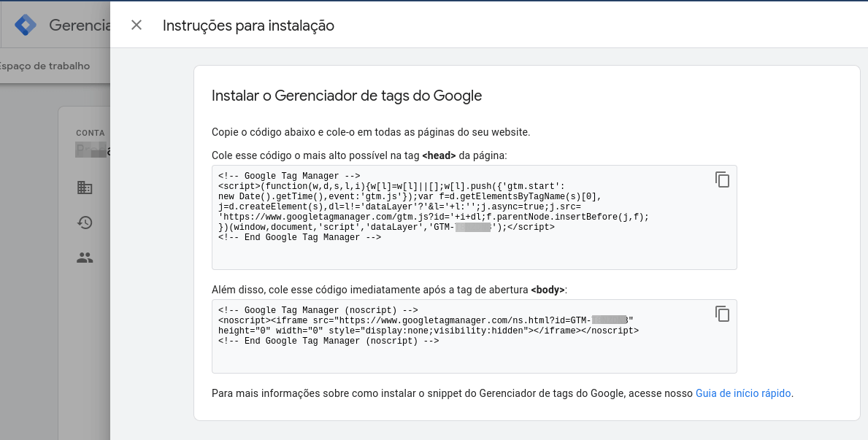The width and height of the screenshot is (868, 440).
Task: Click the Instruções para instalação title
Action: (x=248, y=26)
